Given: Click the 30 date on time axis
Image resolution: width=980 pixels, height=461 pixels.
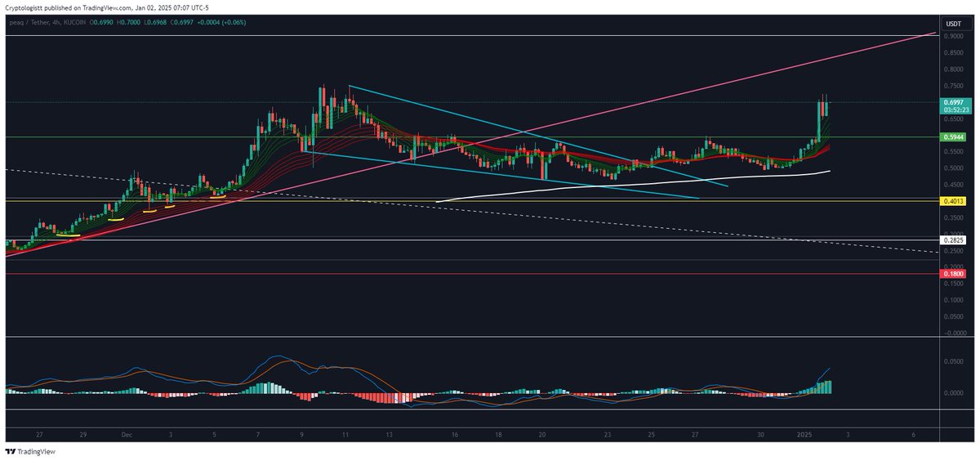Looking at the screenshot, I should pyautogui.click(x=760, y=436).
